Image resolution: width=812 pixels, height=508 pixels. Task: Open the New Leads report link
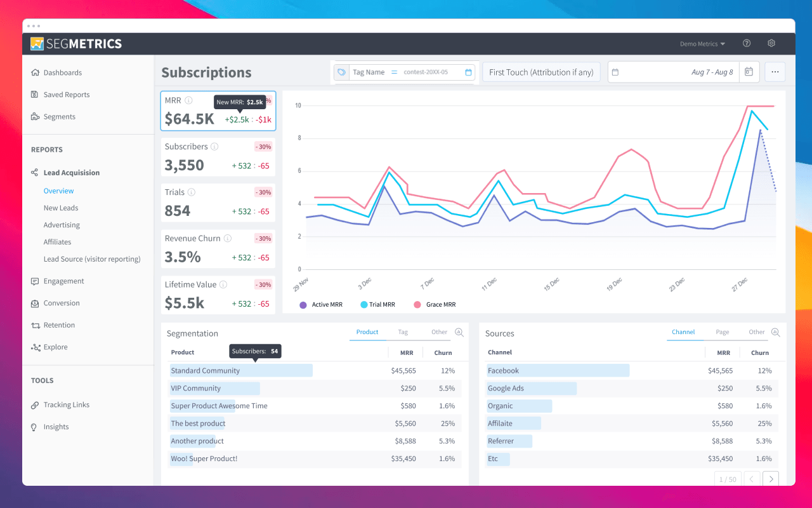(x=60, y=208)
